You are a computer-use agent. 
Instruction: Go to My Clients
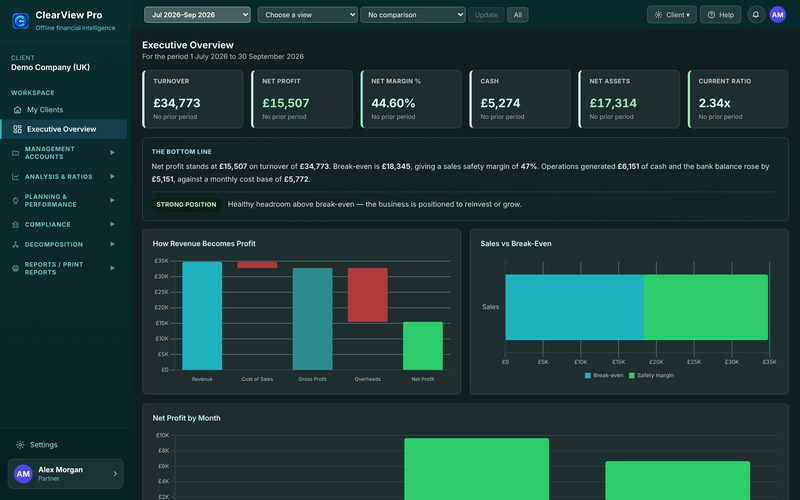63,110
